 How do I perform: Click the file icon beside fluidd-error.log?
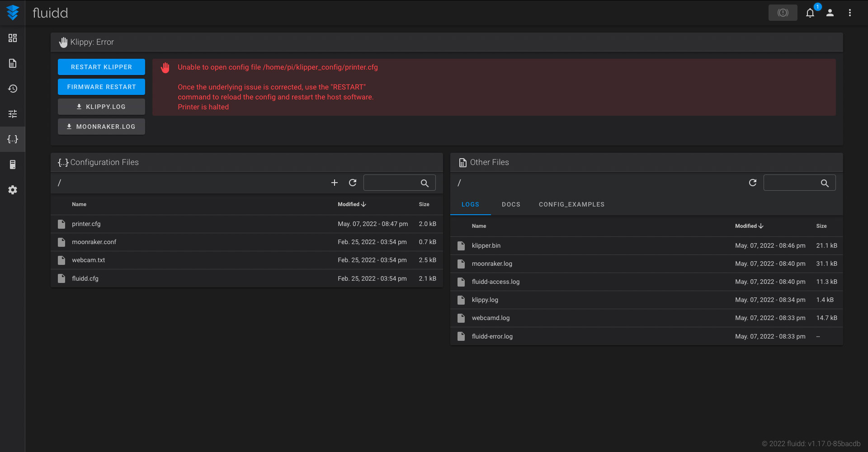tap(461, 336)
